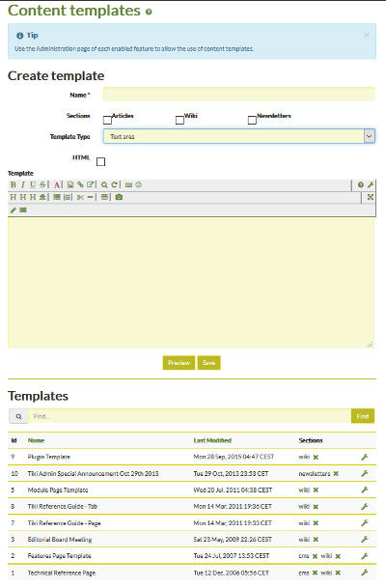Open editor help icon in toolbar
386x588 pixels.
pyautogui.click(x=361, y=184)
